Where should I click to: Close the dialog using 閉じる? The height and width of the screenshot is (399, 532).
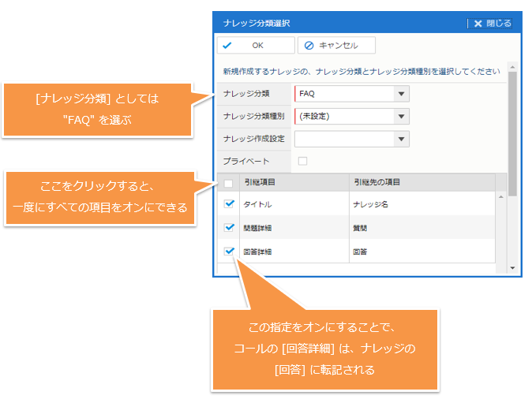(x=493, y=24)
